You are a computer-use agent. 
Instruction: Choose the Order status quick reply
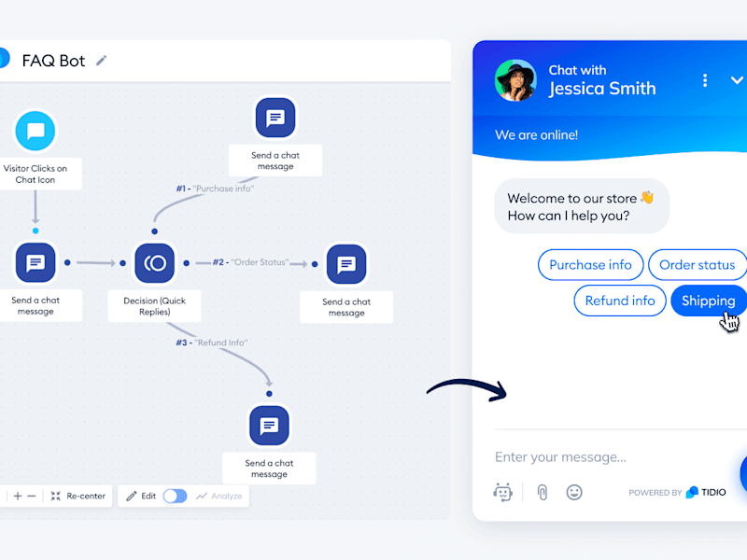697,265
